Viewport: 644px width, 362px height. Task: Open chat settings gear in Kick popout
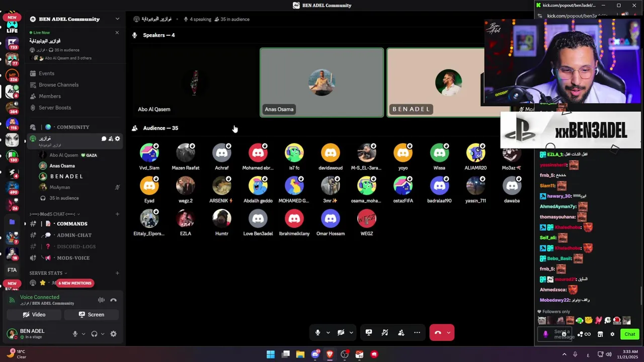[x=612, y=334]
